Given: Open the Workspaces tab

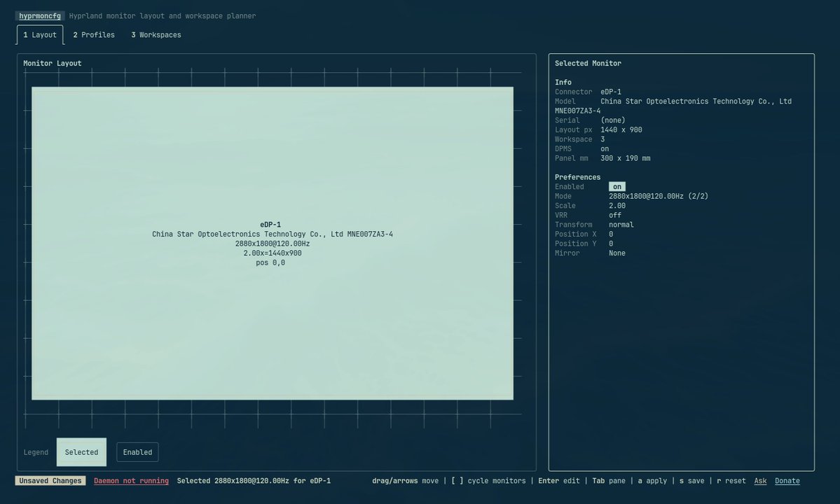Looking at the screenshot, I should (156, 35).
